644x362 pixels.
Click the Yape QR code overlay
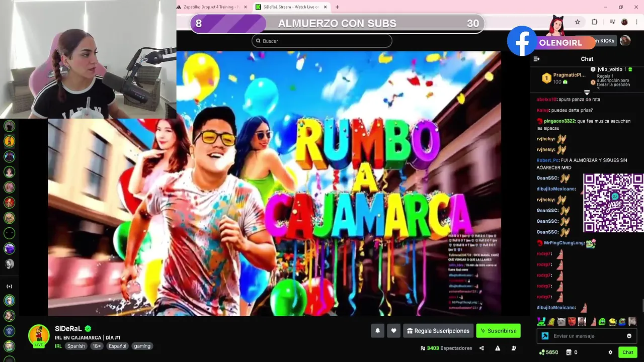pos(613,203)
